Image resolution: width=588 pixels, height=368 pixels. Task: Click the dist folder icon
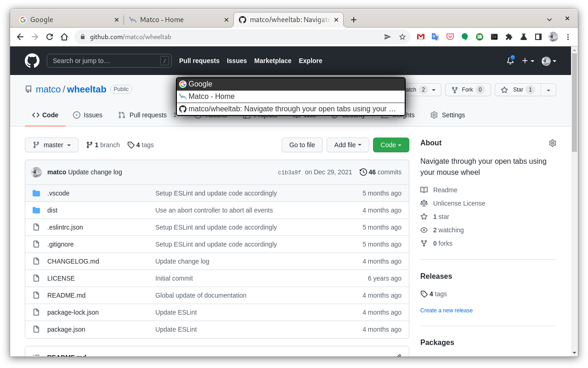click(36, 210)
